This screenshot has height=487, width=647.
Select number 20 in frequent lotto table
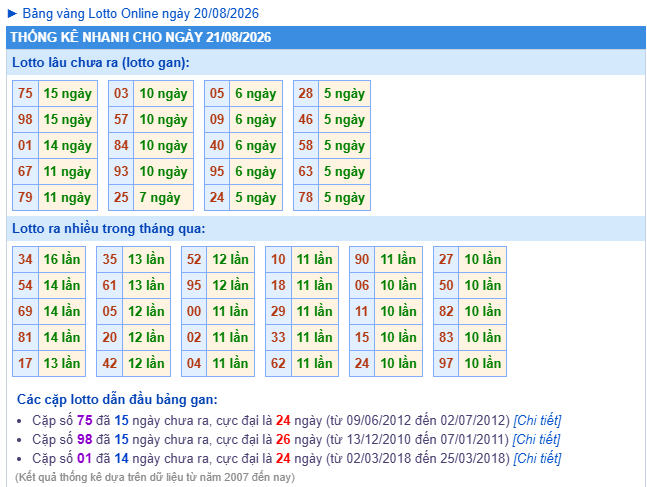tap(109, 337)
